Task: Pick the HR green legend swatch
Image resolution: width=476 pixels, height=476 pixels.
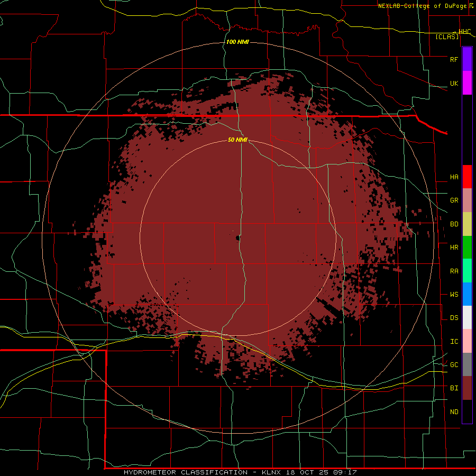Action: pyautogui.click(x=467, y=248)
